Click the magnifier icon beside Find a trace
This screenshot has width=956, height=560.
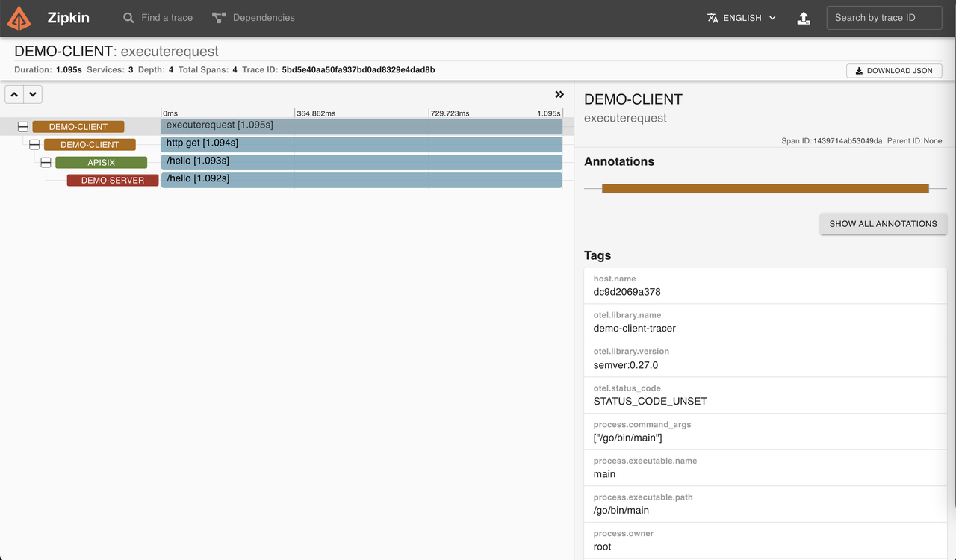pos(129,18)
